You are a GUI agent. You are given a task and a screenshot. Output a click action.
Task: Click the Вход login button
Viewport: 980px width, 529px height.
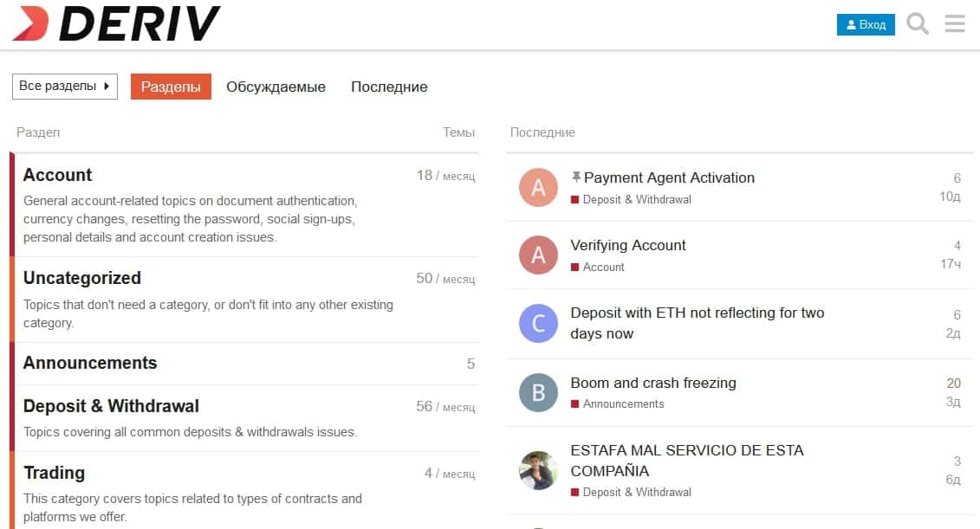(x=866, y=24)
